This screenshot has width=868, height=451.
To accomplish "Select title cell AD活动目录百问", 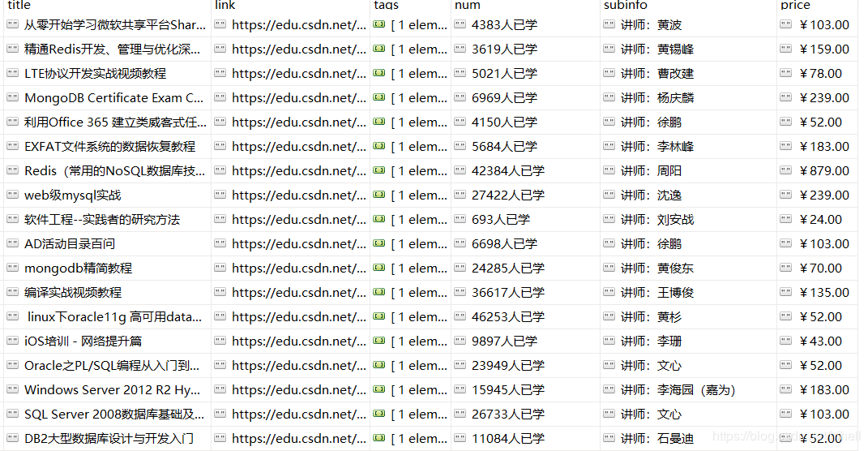I will coord(108,244).
